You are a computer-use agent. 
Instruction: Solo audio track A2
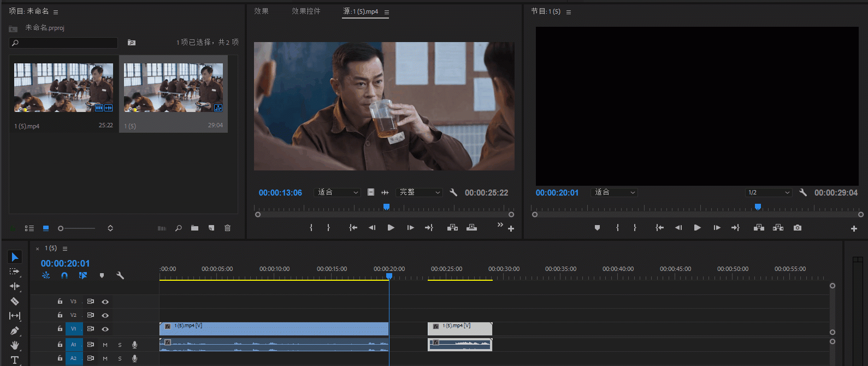[120, 358]
